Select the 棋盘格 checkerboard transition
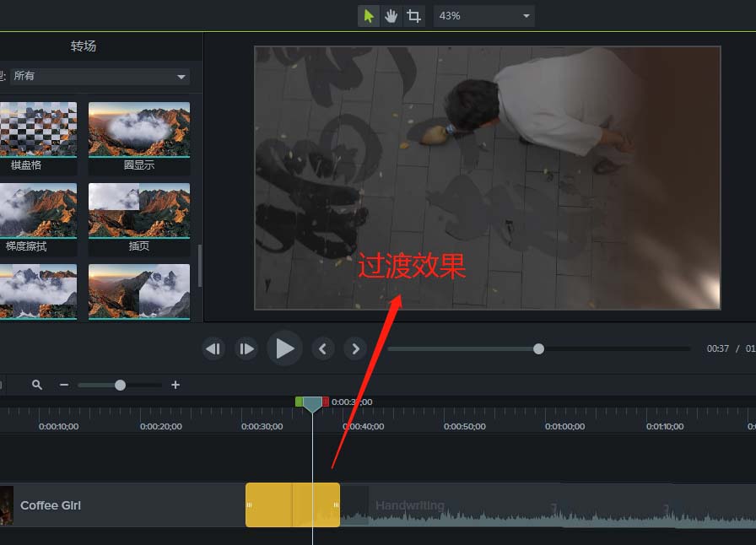 pyautogui.click(x=39, y=128)
